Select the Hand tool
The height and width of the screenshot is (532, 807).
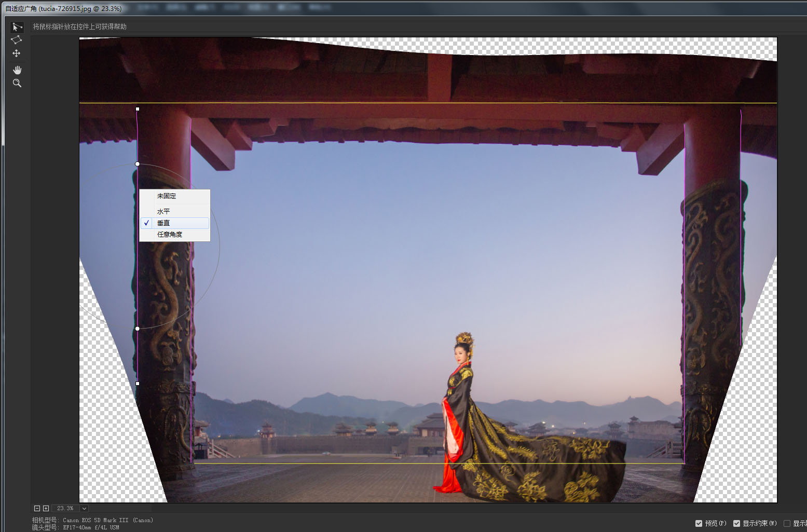click(x=17, y=70)
